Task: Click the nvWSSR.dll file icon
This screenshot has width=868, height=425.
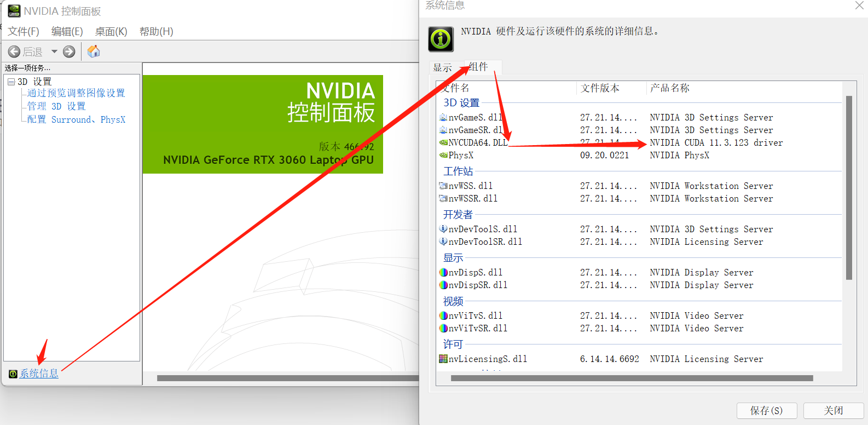Action: coord(443,198)
